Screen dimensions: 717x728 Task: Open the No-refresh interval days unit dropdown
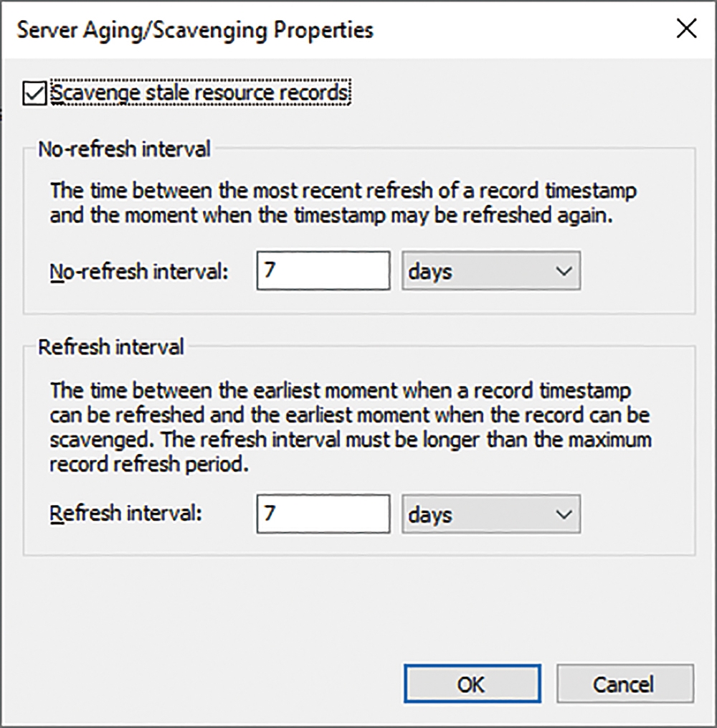(491, 271)
